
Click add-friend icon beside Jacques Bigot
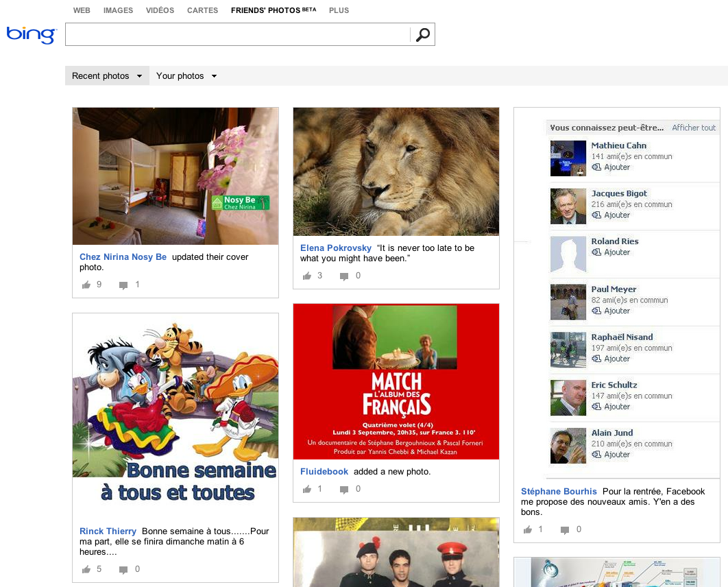(x=596, y=215)
